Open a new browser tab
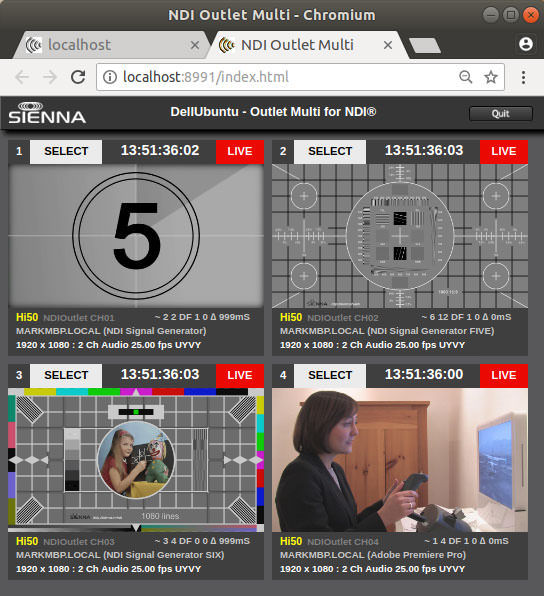Image resolution: width=544 pixels, height=596 pixels. point(425,45)
